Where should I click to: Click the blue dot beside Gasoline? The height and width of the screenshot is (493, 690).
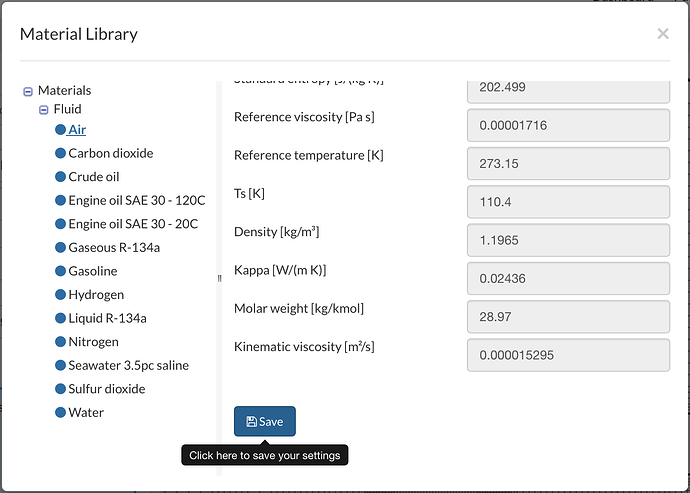61,271
